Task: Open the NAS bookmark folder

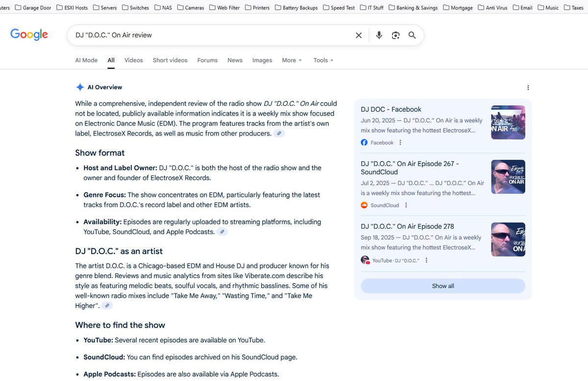Action: [x=164, y=8]
